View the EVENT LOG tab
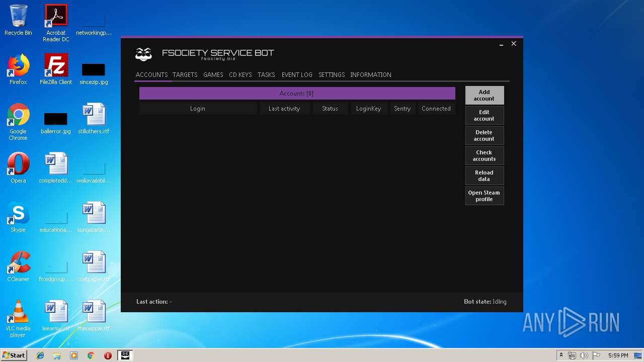644x362 pixels. click(297, 75)
